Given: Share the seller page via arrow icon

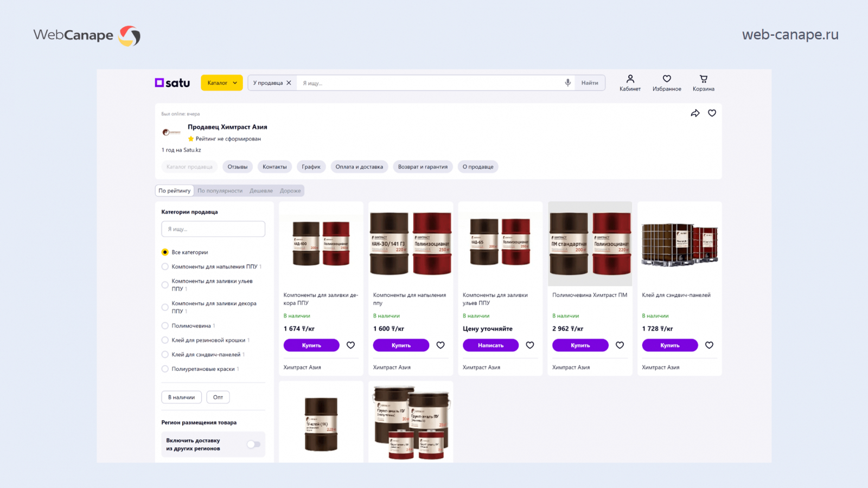Looking at the screenshot, I should (695, 113).
